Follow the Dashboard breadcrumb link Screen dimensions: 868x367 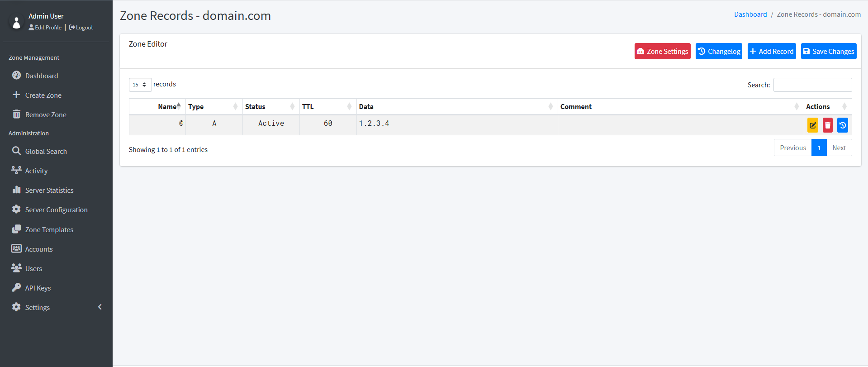(750, 14)
